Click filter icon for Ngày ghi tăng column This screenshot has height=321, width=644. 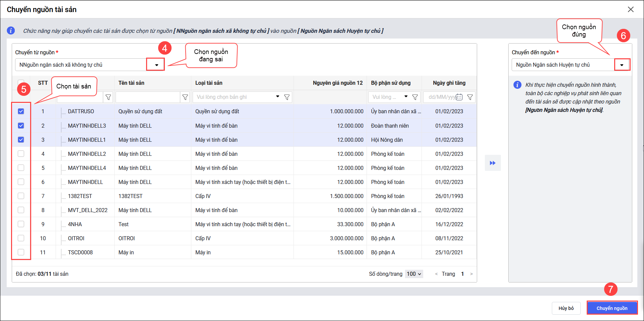470,97
